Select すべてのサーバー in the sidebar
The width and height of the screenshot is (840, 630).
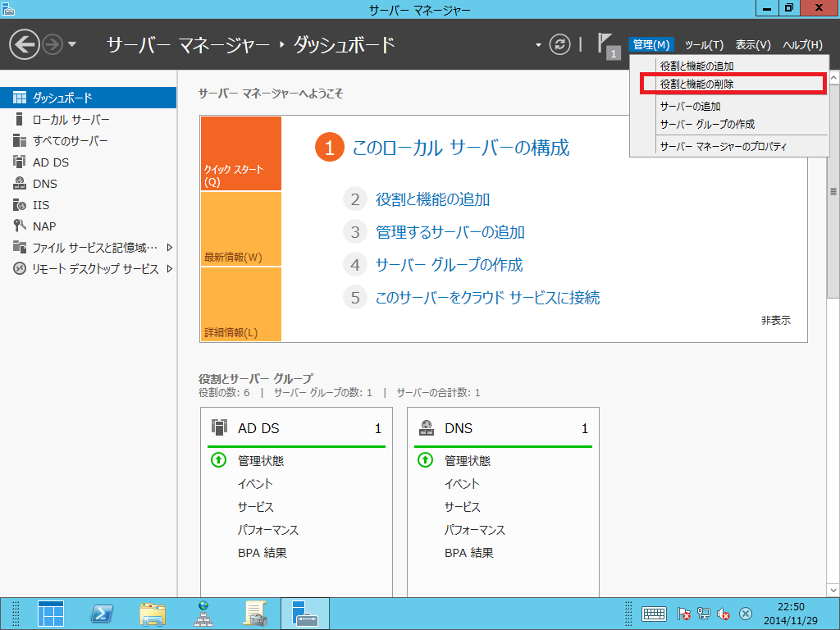coord(88,140)
